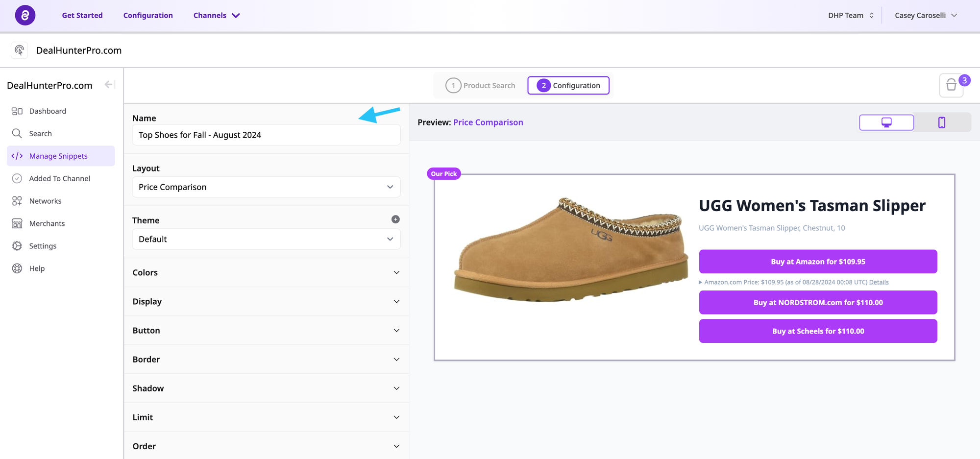
Task: Open the Channels dropdown menu
Action: 217,15
